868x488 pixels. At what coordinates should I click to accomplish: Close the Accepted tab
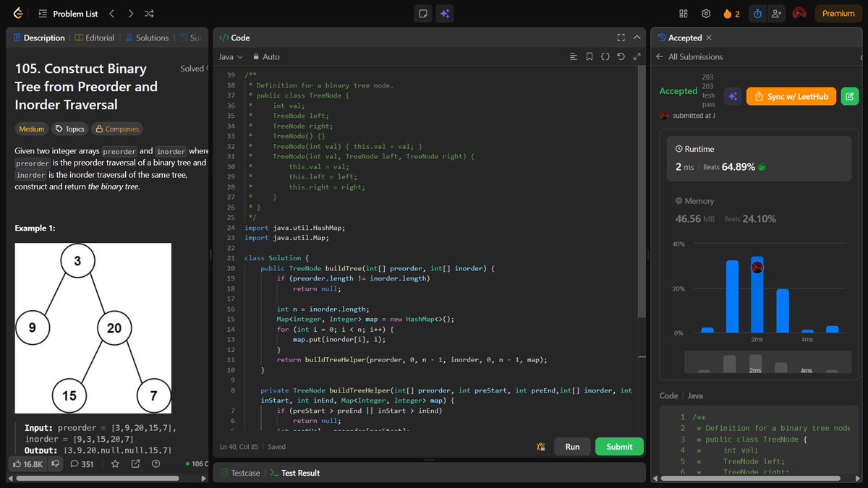tap(709, 38)
